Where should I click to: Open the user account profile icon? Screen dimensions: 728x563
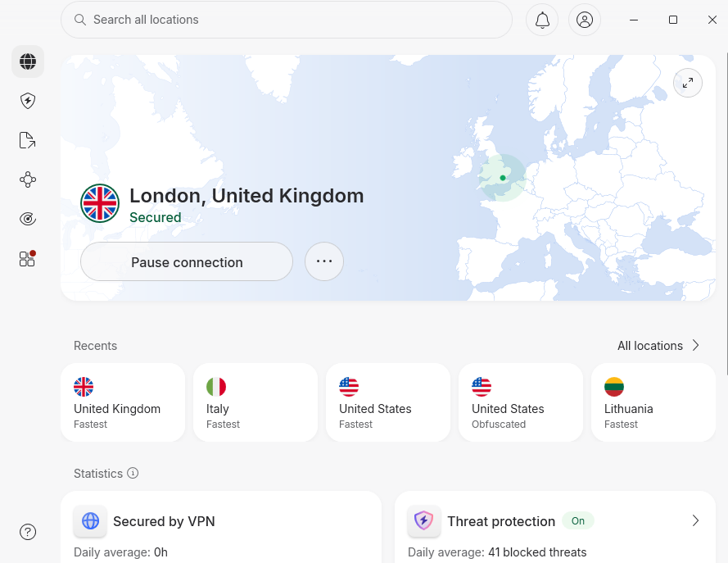tap(585, 20)
